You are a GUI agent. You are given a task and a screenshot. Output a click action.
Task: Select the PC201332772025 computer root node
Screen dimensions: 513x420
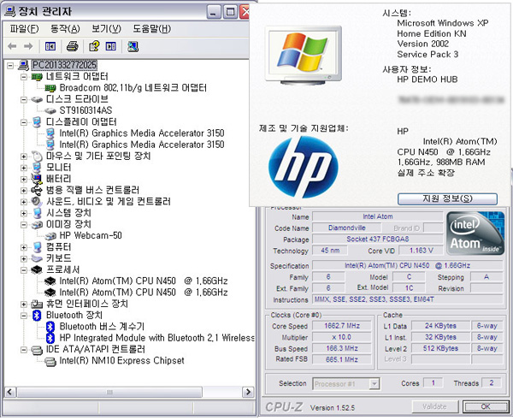click(64, 65)
